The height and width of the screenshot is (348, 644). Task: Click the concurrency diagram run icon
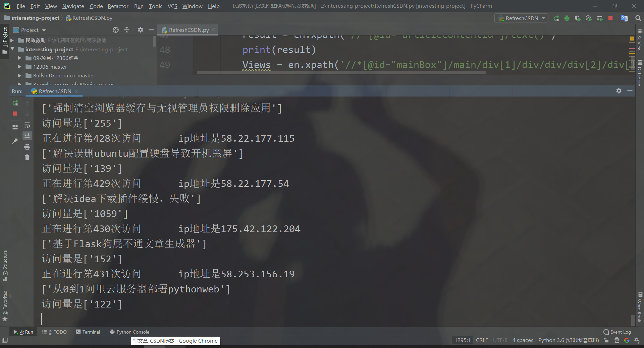(x=600, y=18)
